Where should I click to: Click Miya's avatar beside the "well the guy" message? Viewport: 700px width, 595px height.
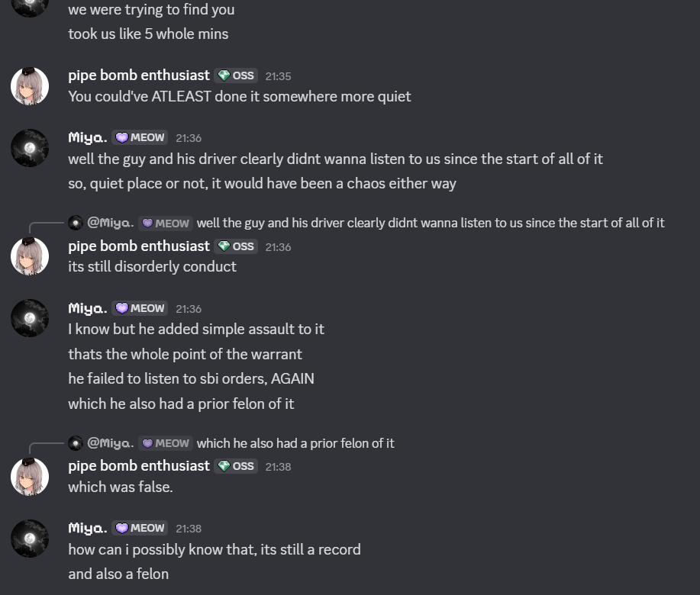pos(30,148)
